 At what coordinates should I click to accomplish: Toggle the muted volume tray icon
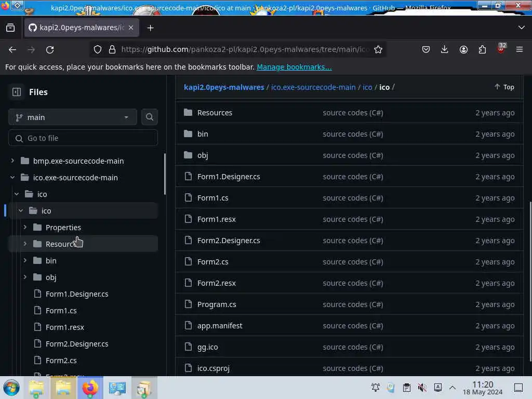click(422, 388)
